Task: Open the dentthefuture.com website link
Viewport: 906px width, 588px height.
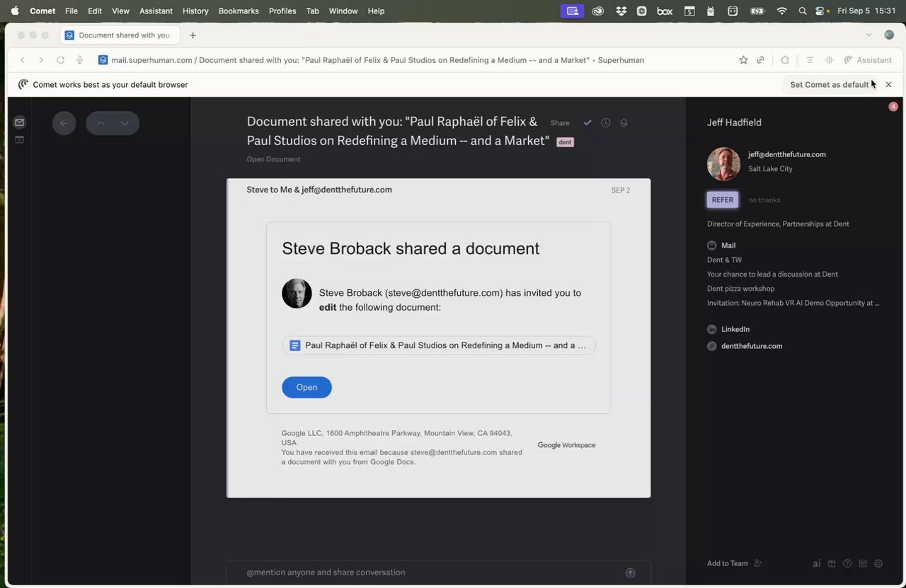Action: point(751,346)
